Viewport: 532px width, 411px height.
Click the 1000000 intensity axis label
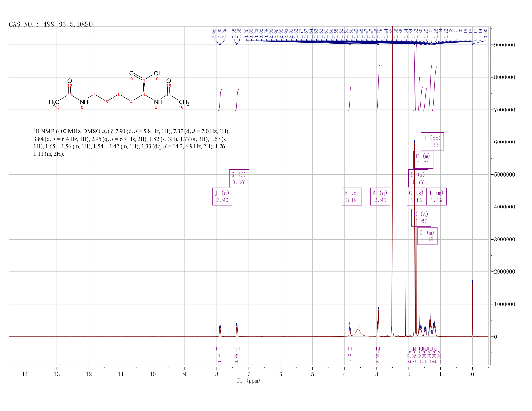tap(504, 304)
